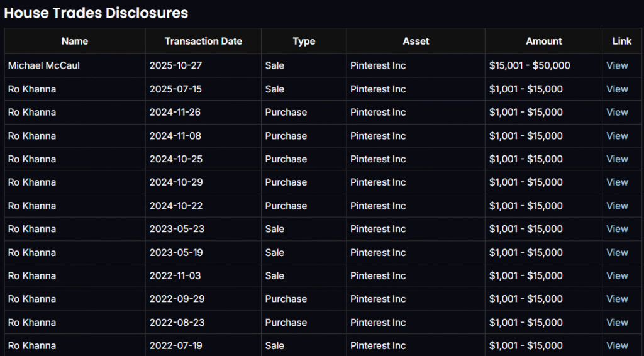Click the Name column header
The image size is (644, 356).
pyautogui.click(x=75, y=41)
